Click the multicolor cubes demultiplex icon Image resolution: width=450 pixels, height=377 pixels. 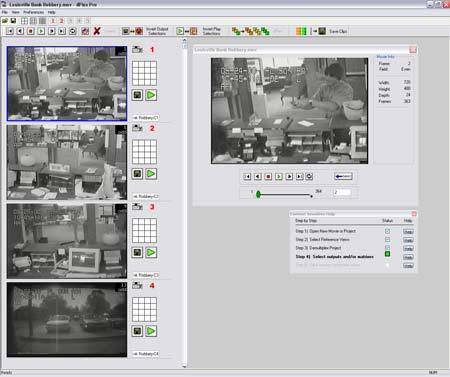[251, 31]
